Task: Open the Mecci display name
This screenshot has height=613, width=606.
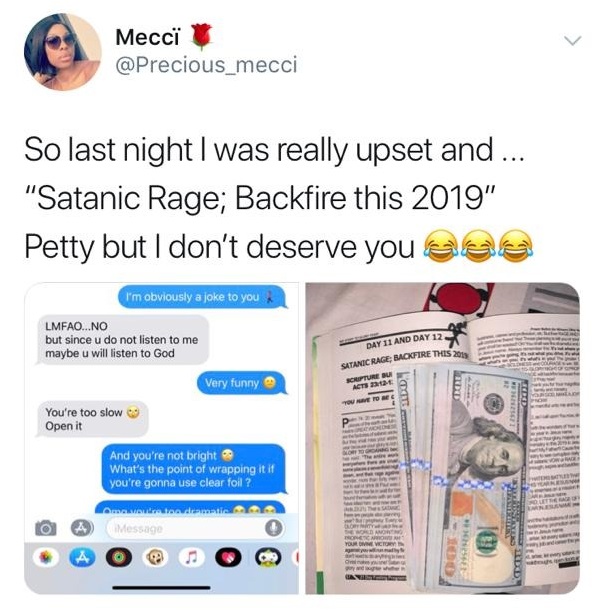Action: click(x=147, y=38)
